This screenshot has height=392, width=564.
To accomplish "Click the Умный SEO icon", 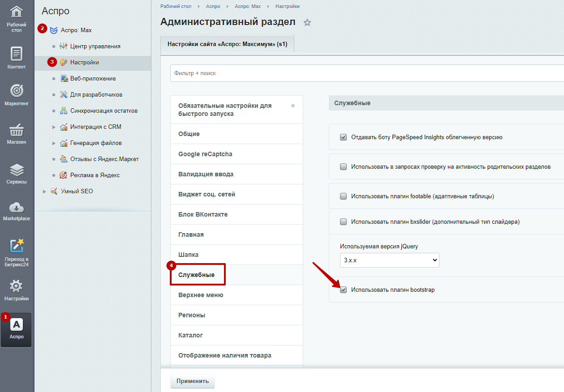I will coord(54,192).
